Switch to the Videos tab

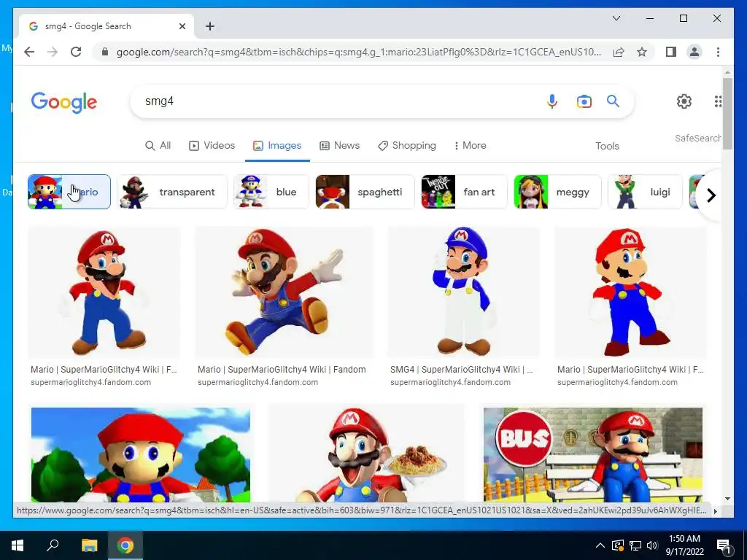(212, 146)
